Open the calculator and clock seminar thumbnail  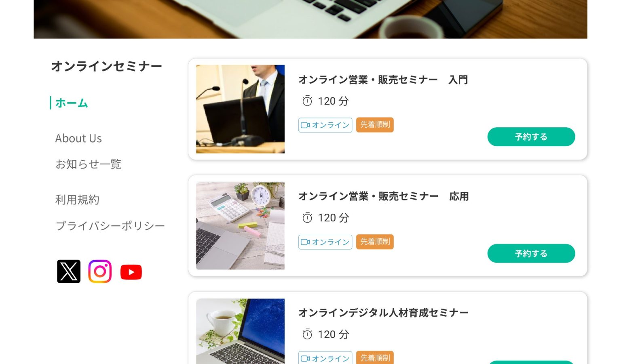(x=240, y=226)
